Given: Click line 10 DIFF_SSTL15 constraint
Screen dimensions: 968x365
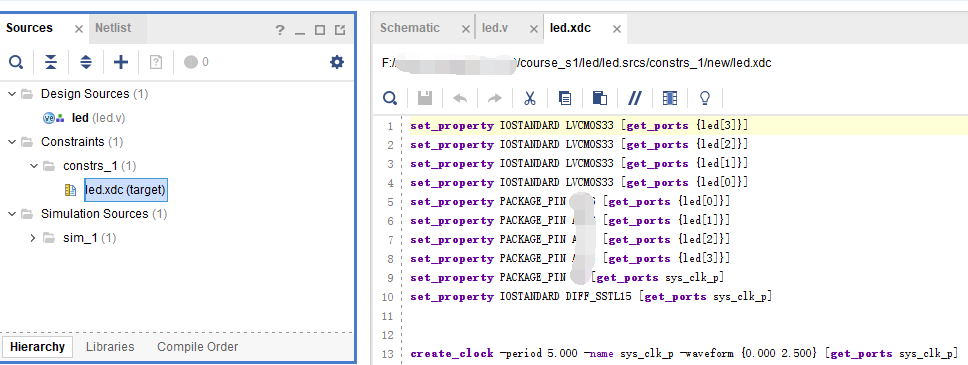Looking at the screenshot, I should click(x=591, y=296).
